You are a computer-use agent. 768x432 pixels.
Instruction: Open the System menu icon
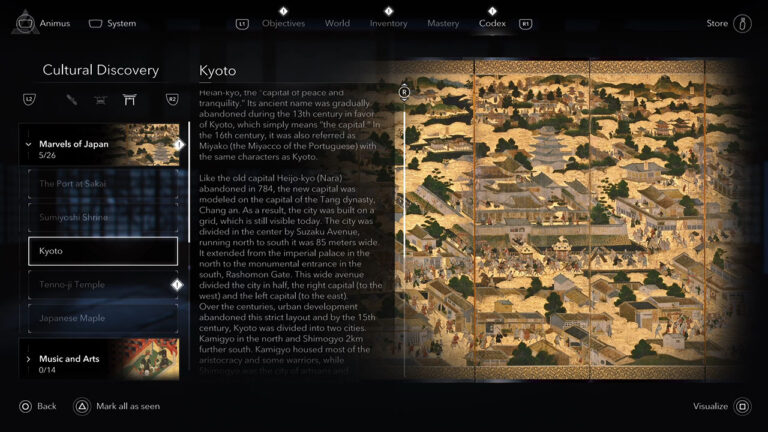(95, 23)
